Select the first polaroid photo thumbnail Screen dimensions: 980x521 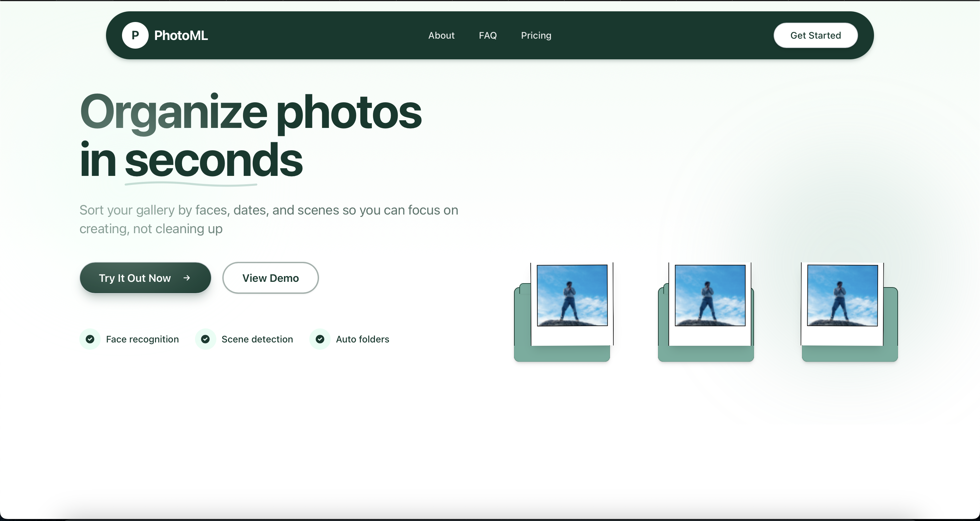click(x=573, y=296)
